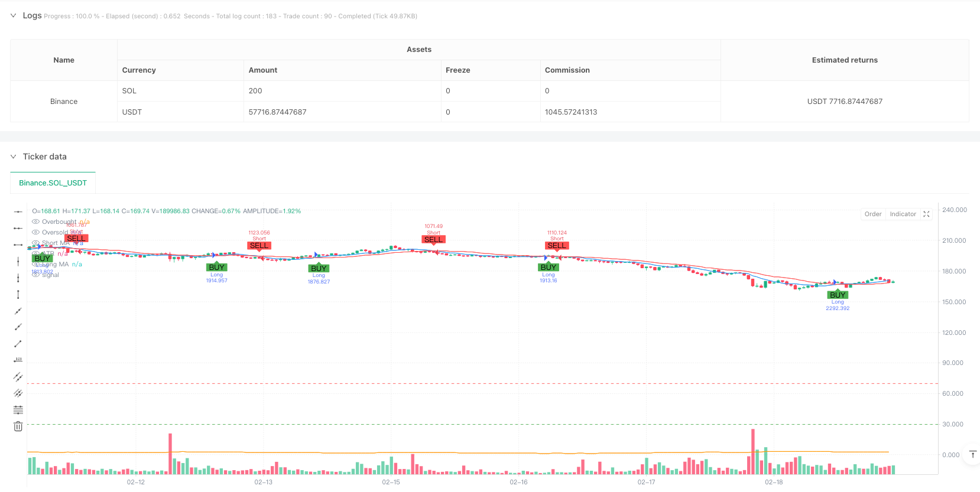Viewport: 980px width, 492px height.
Task: Click the BUY marker at 1914.957
Action: pyautogui.click(x=217, y=268)
